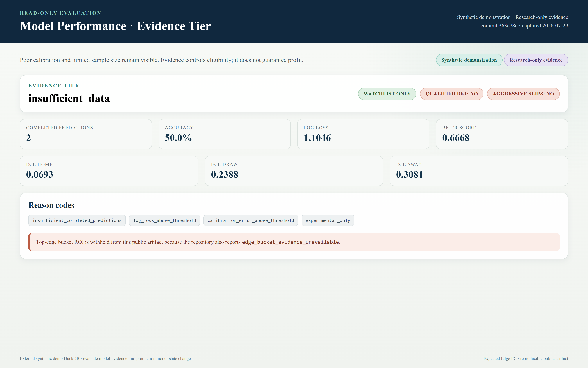588x368 pixels.
Task: Click the ECE Away value 0.3081
Action: (409, 174)
